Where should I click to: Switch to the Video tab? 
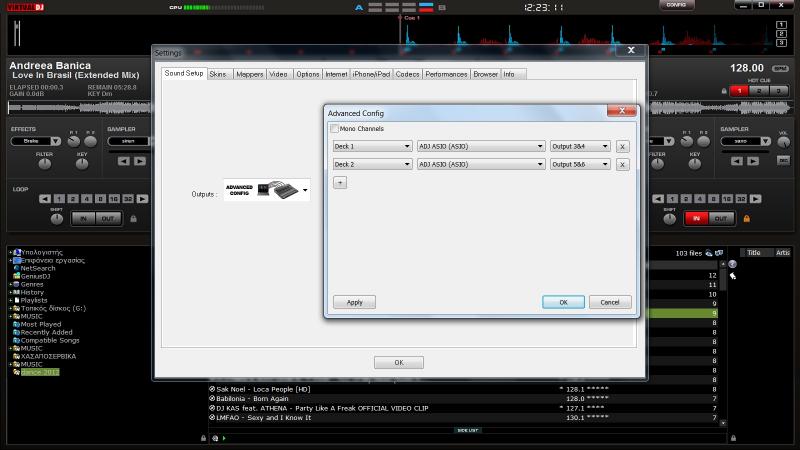[x=279, y=74]
